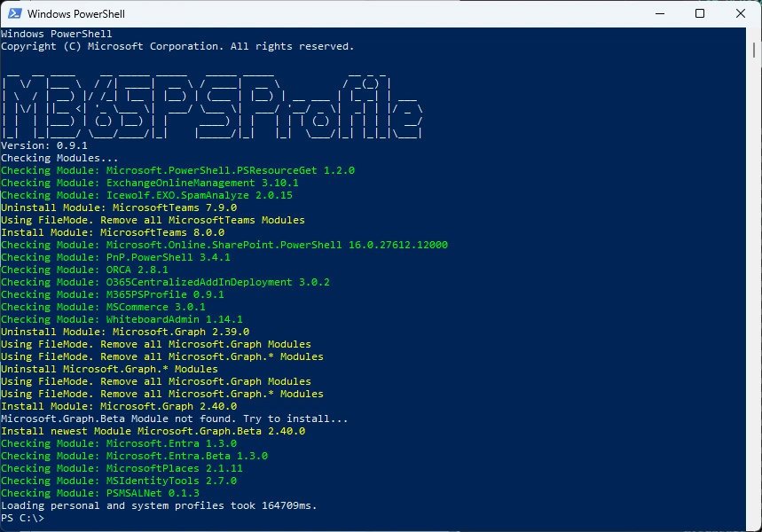
Task: Click the Version: 0.9.1 line
Action: [44, 145]
